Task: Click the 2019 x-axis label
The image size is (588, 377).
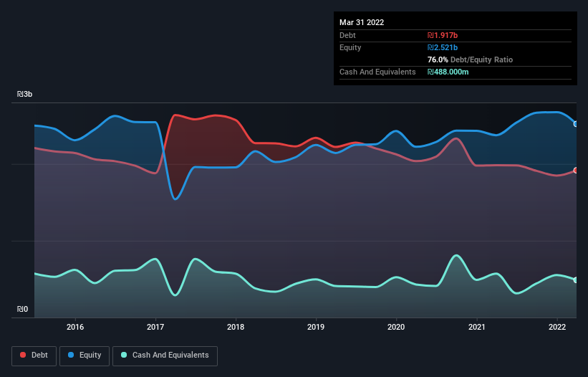Action: [x=316, y=327]
